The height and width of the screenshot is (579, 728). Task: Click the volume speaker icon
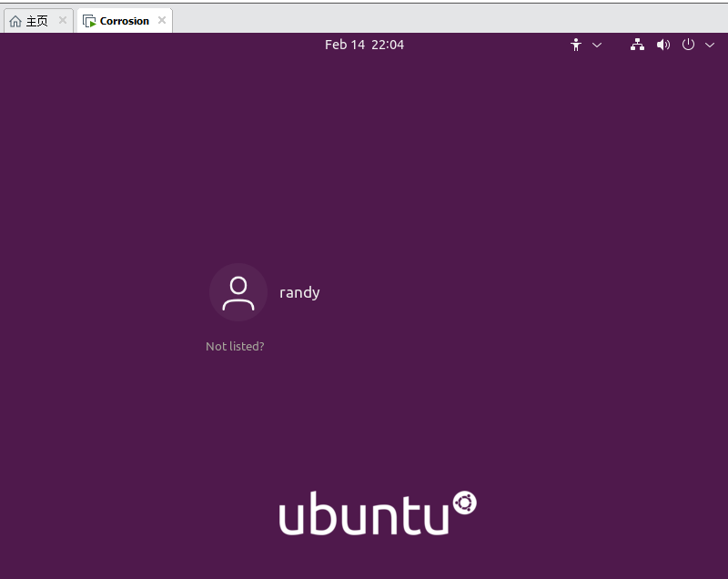point(663,45)
